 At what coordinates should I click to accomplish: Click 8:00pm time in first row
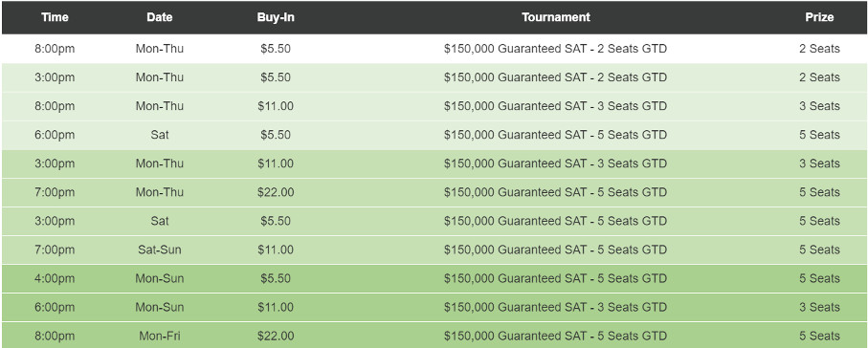click(55, 49)
